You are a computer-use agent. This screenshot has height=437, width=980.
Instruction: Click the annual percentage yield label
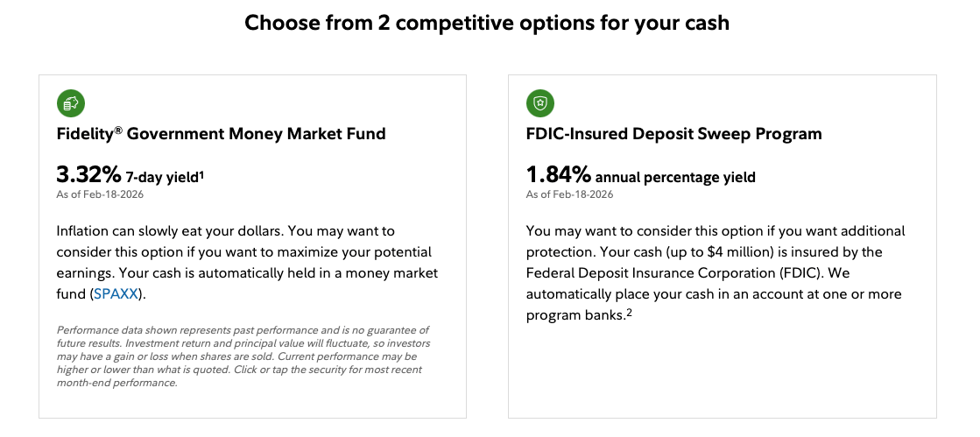pyautogui.click(x=675, y=177)
